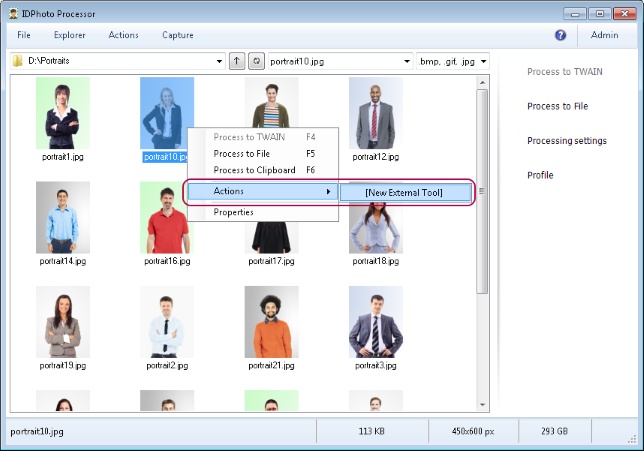The height and width of the screenshot is (451, 644).
Task: Open Actions submenu in context menu
Action: coord(263,191)
